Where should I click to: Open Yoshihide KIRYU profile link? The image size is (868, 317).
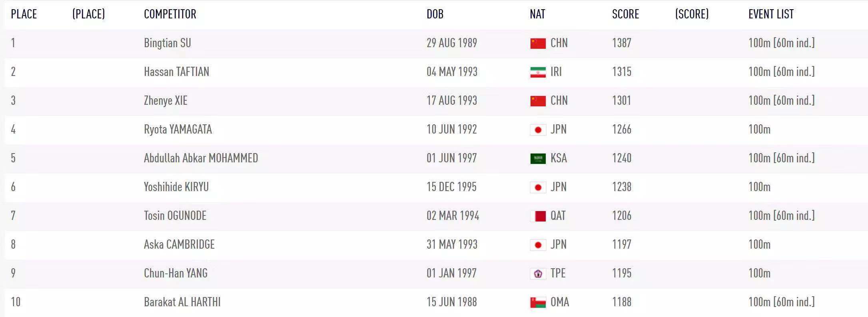[x=176, y=187]
